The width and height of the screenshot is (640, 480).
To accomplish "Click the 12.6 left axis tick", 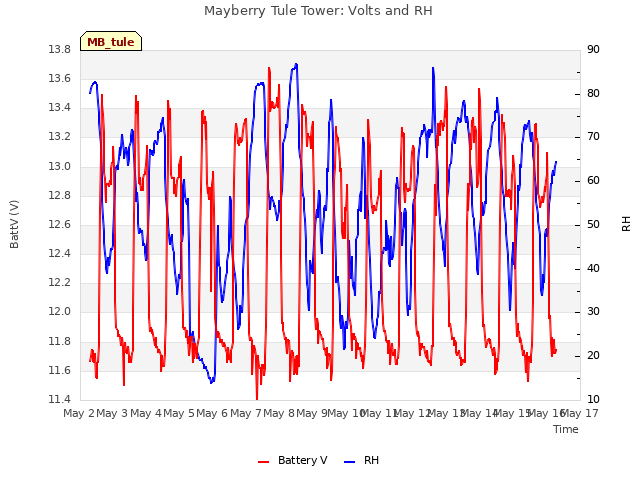I will [59, 224].
